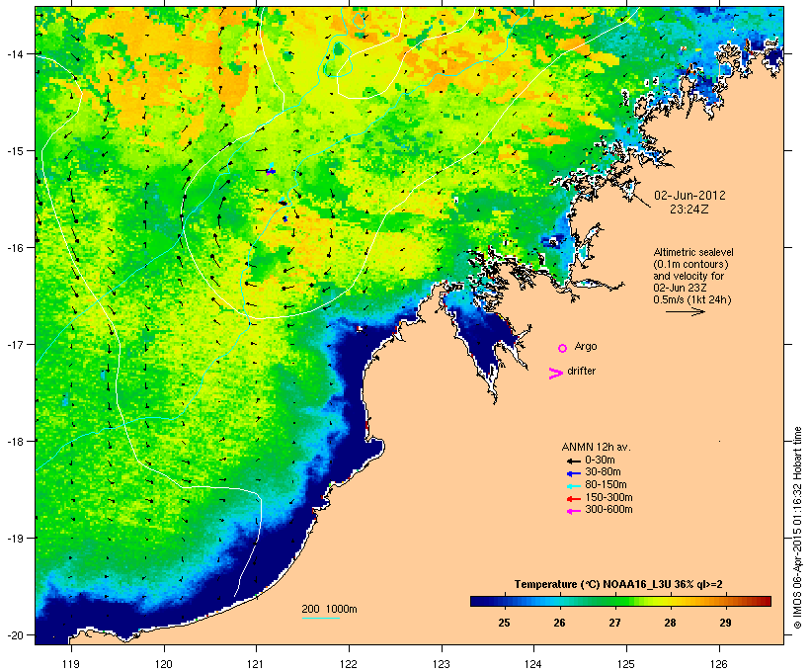Click the colorbar tick label 27
Screen dimensions: 810x672
click(614, 623)
